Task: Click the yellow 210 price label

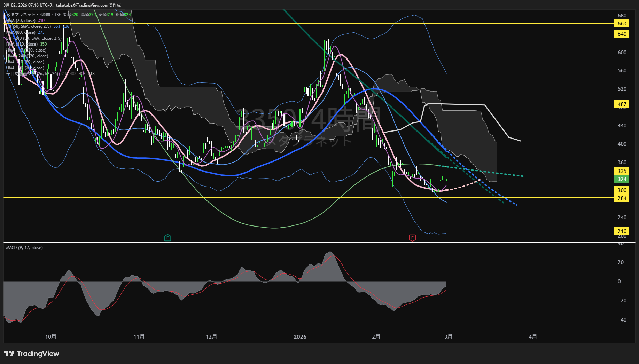Action: [x=622, y=231]
